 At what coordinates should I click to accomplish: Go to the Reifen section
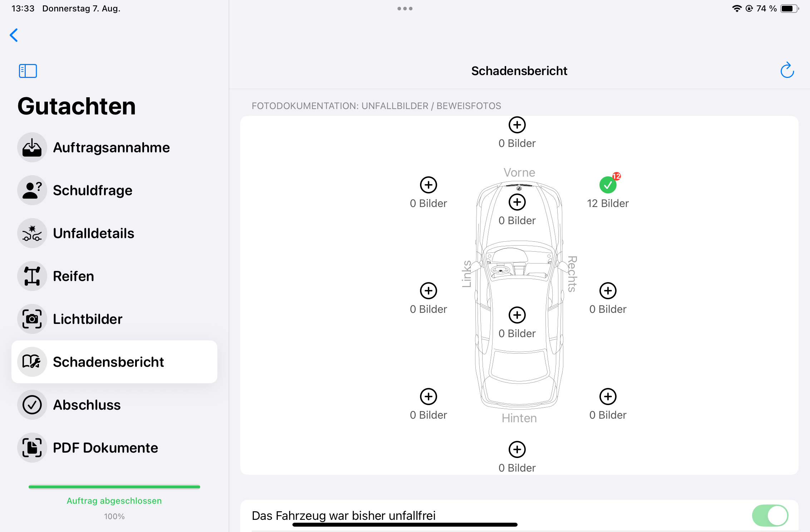tap(73, 276)
